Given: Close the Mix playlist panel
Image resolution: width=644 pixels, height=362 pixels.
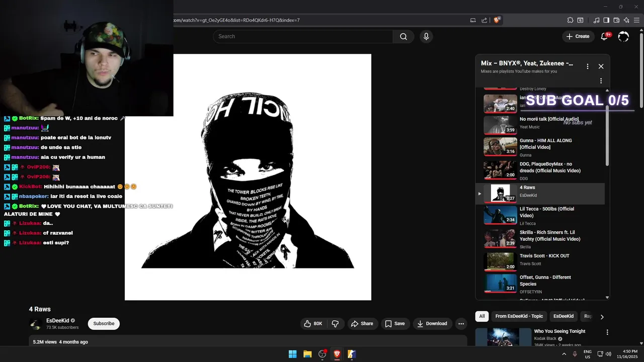Looking at the screenshot, I should point(601,66).
